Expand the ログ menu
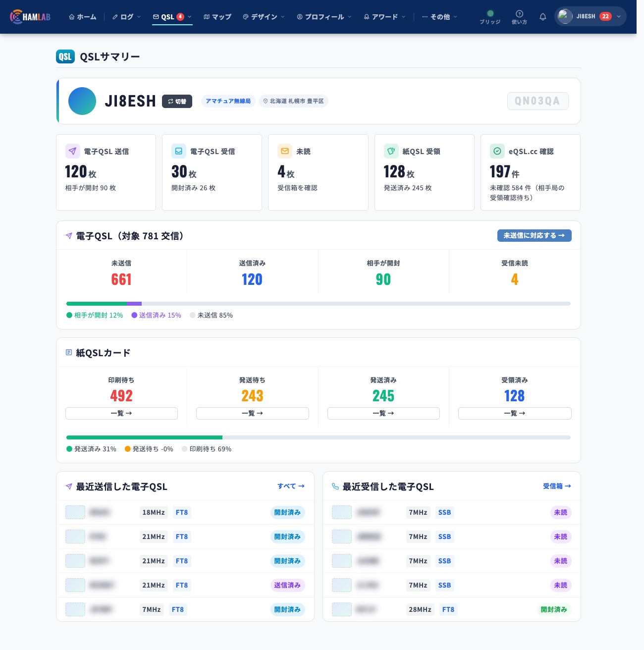This screenshot has width=644, height=650. pos(126,17)
